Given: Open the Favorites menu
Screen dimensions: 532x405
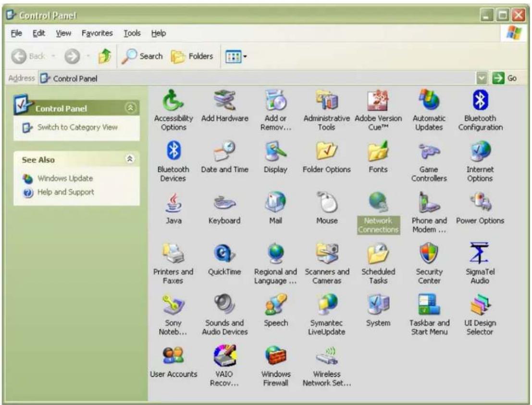Looking at the screenshot, I should [x=97, y=33].
